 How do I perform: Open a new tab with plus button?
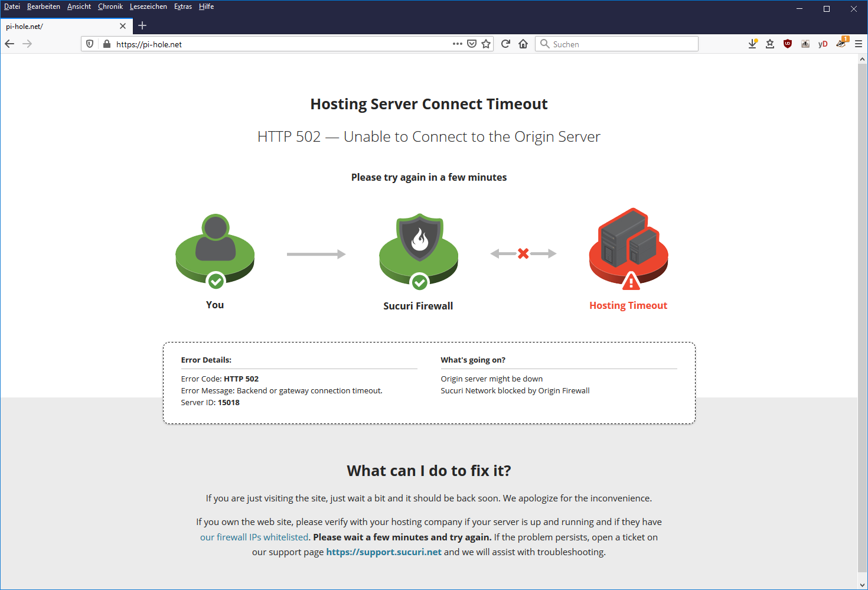coord(142,25)
